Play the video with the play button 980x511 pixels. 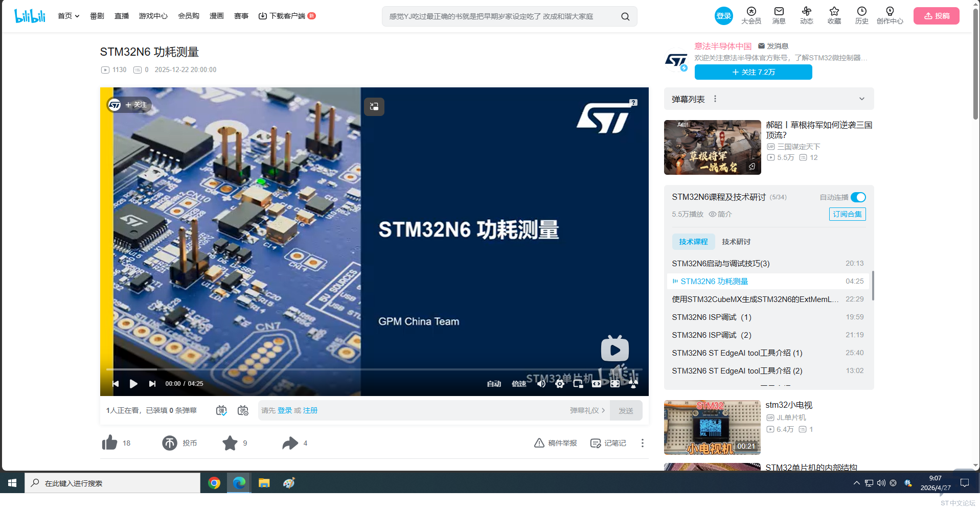click(133, 384)
